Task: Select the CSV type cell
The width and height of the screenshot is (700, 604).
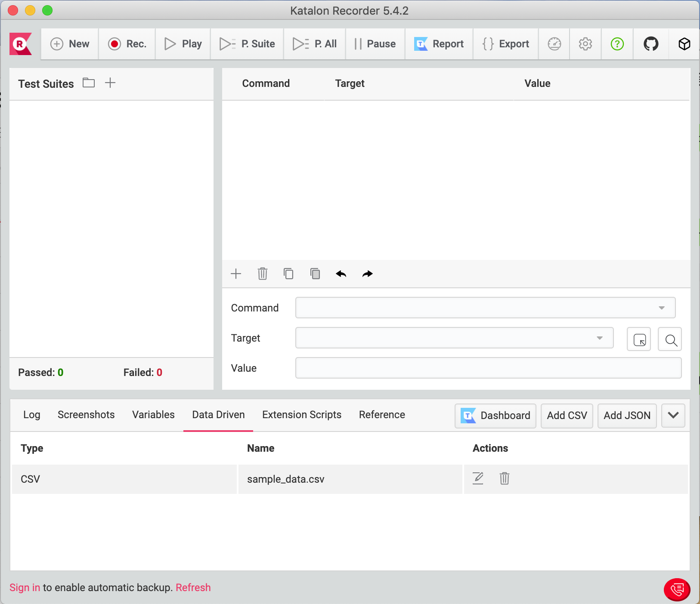Action: 124,479
